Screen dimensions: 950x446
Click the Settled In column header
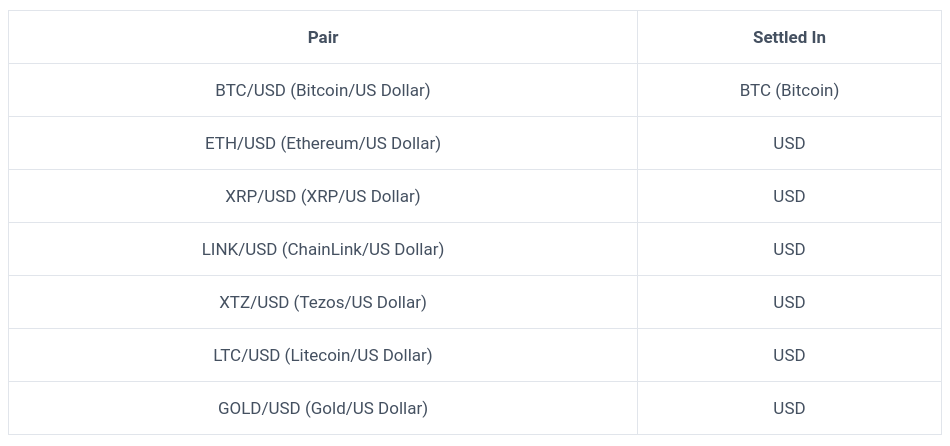(789, 37)
